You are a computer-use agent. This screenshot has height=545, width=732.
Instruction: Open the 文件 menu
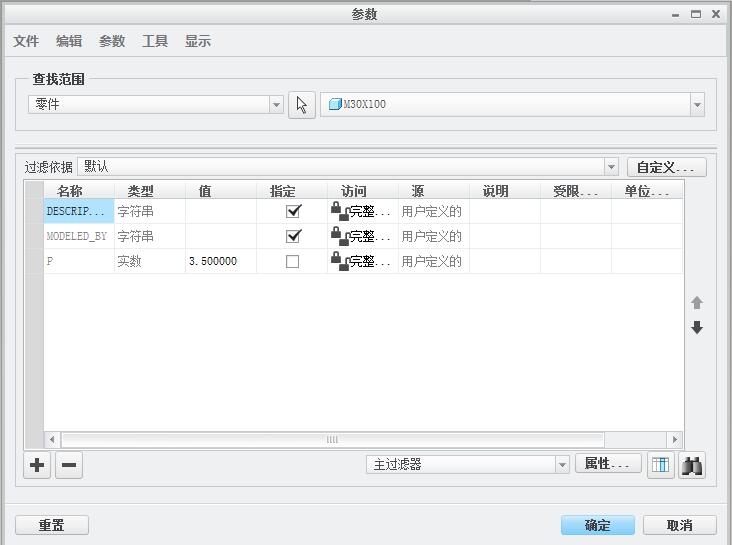(x=26, y=41)
